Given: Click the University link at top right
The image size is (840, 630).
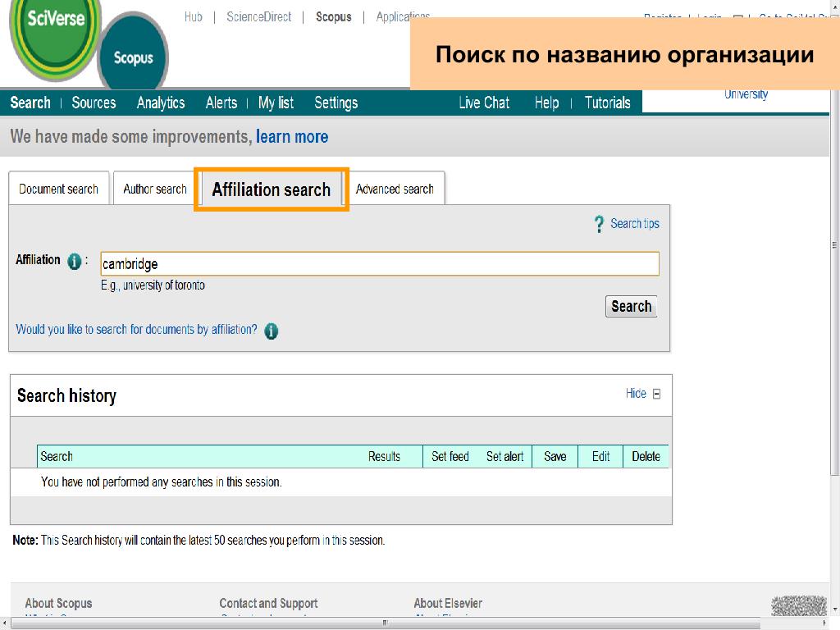Looking at the screenshot, I should 746,94.
